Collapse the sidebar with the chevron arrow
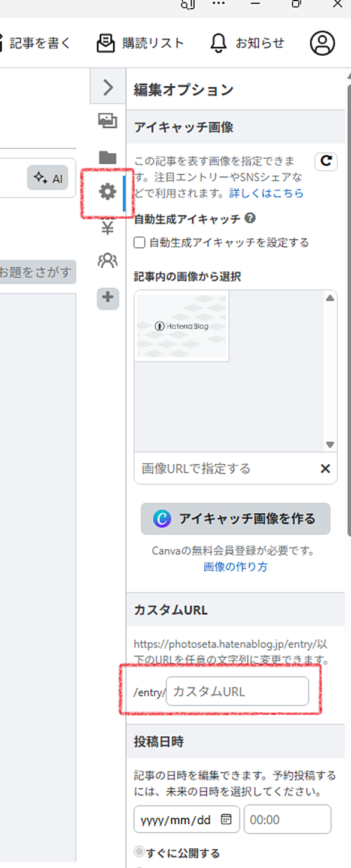 [108, 87]
